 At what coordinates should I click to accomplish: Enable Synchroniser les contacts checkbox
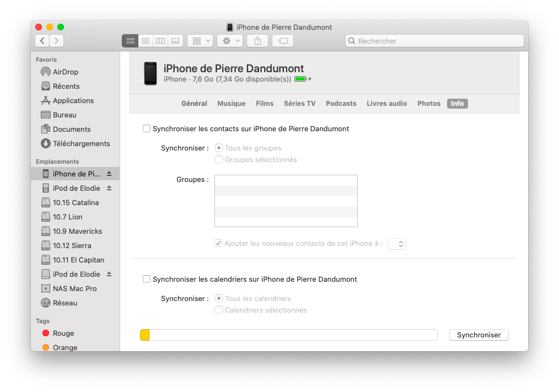coord(147,129)
